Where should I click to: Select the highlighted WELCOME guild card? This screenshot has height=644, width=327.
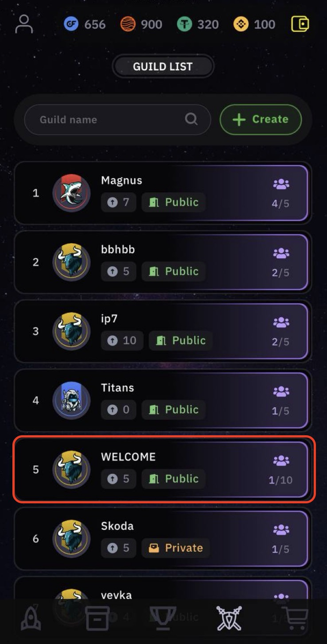click(163, 470)
